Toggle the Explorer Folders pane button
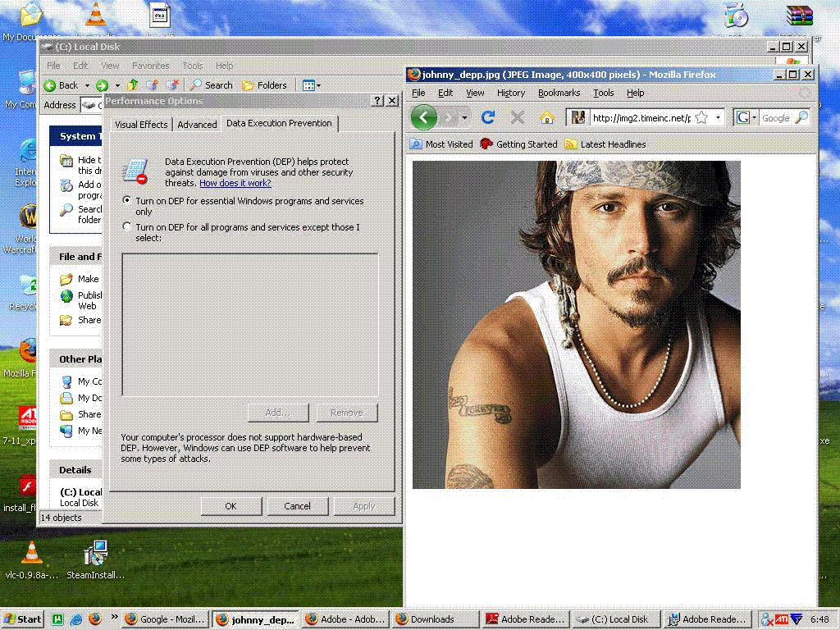Screen dimensions: 840x630 [264, 85]
